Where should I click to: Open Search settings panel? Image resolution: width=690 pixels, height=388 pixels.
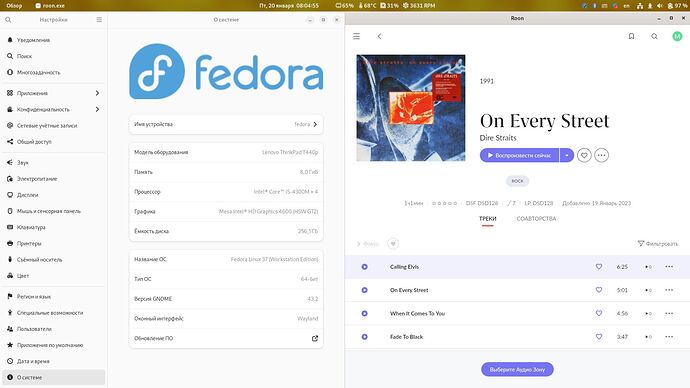(x=54, y=56)
